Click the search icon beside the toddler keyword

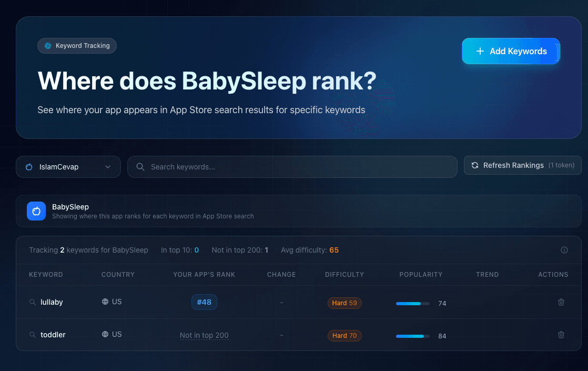(x=32, y=335)
